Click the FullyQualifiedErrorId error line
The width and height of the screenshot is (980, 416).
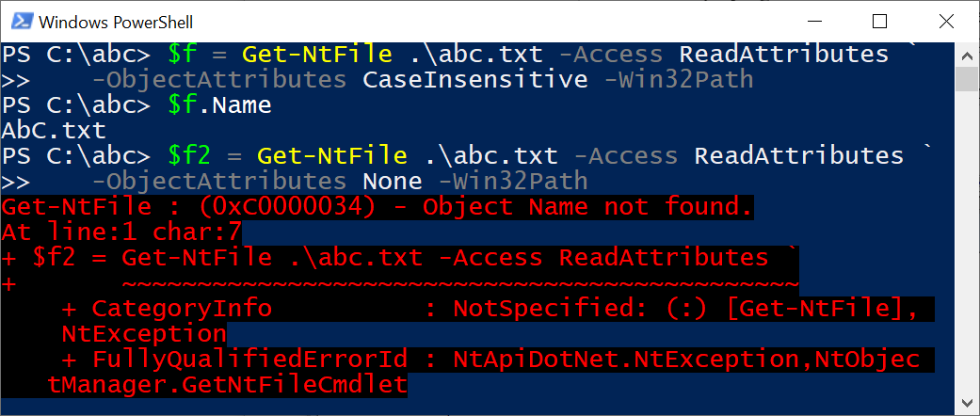(490, 360)
